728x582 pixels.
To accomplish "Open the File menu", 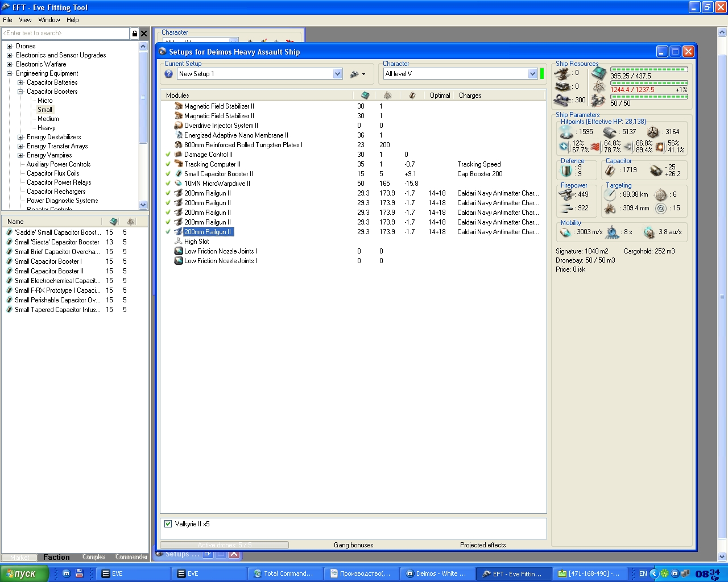I will pyautogui.click(x=7, y=20).
